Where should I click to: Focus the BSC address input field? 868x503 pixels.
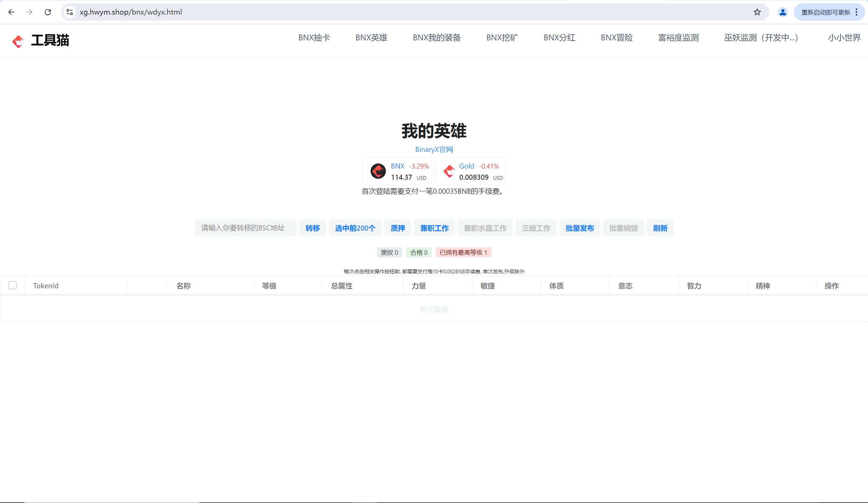(x=245, y=228)
